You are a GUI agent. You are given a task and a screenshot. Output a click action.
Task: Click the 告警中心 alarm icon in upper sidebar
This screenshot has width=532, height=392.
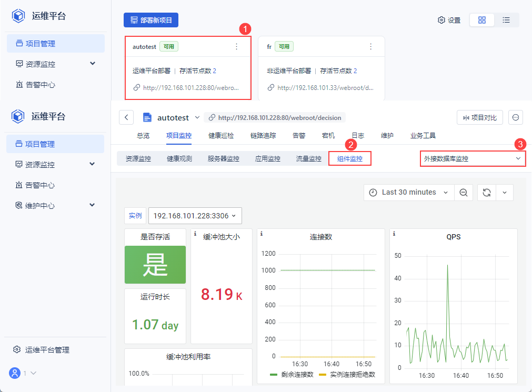coord(19,85)
